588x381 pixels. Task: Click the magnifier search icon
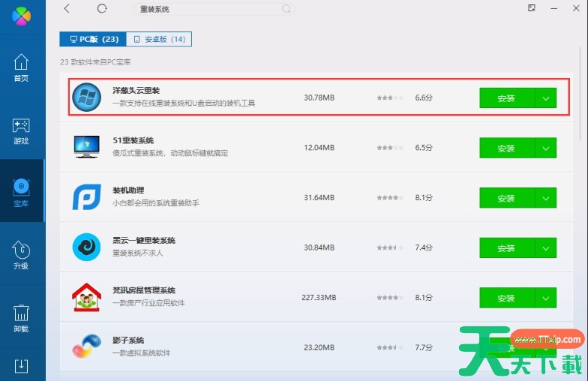click(286, 9)
